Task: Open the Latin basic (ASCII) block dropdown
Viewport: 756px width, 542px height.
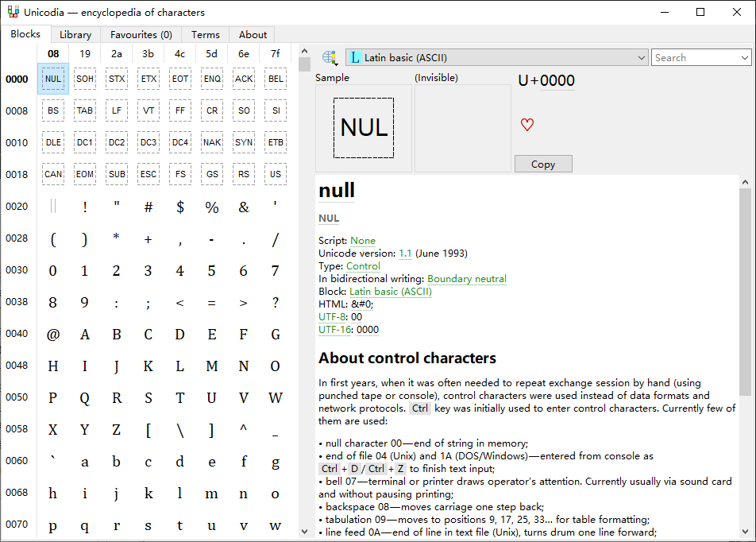Action: coord(497,57)
